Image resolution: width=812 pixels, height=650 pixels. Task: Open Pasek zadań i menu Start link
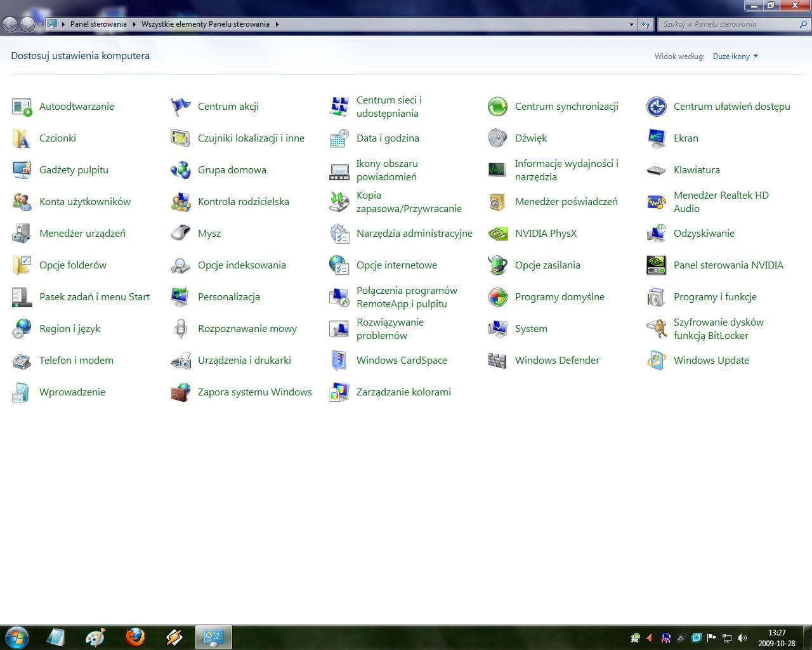point(95,297)
